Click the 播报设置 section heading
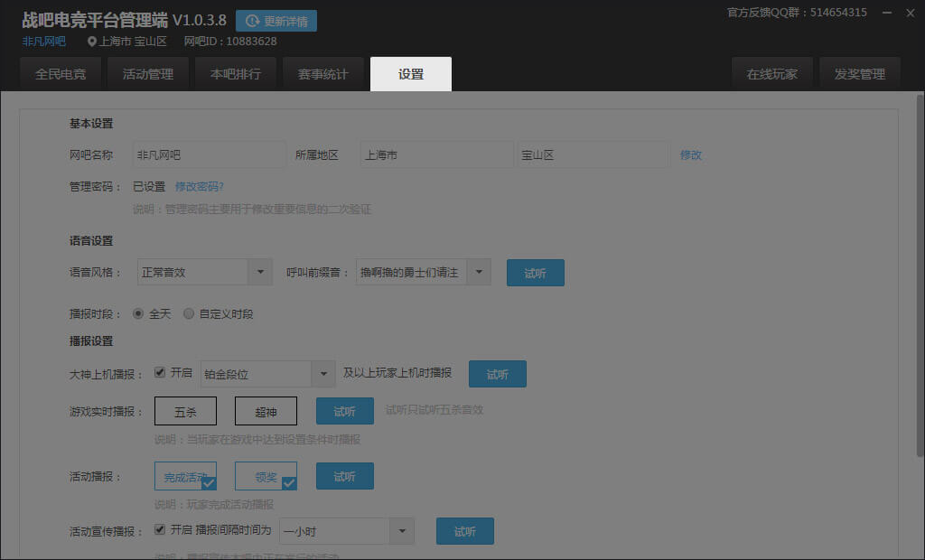The image size is (925, 560). point(91,341)
